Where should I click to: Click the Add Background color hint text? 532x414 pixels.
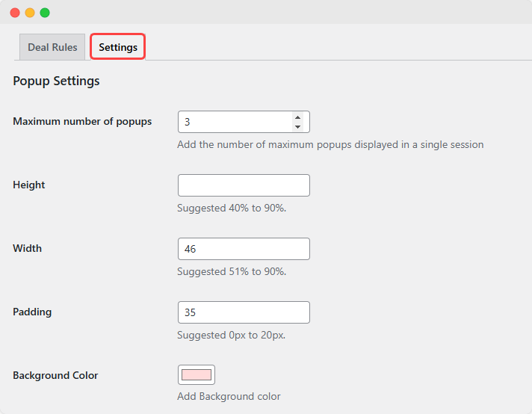pyautogui.click(x=229, y=396)
